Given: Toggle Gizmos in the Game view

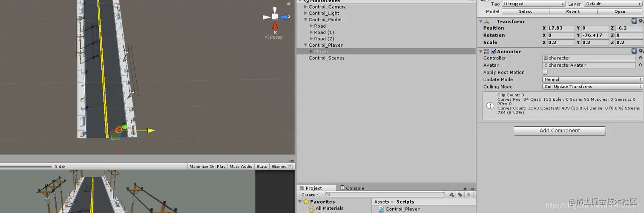Looking at the screenshot, I should 279,167.
